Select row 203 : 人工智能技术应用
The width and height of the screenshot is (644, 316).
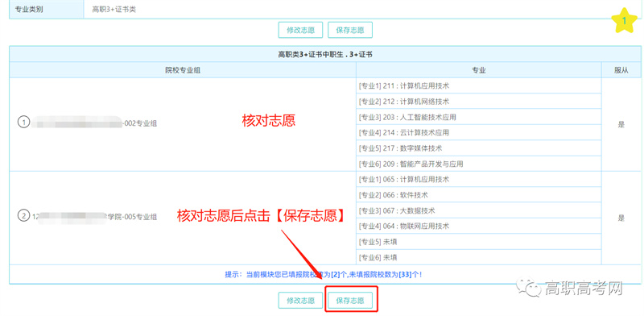click(478, 117)
